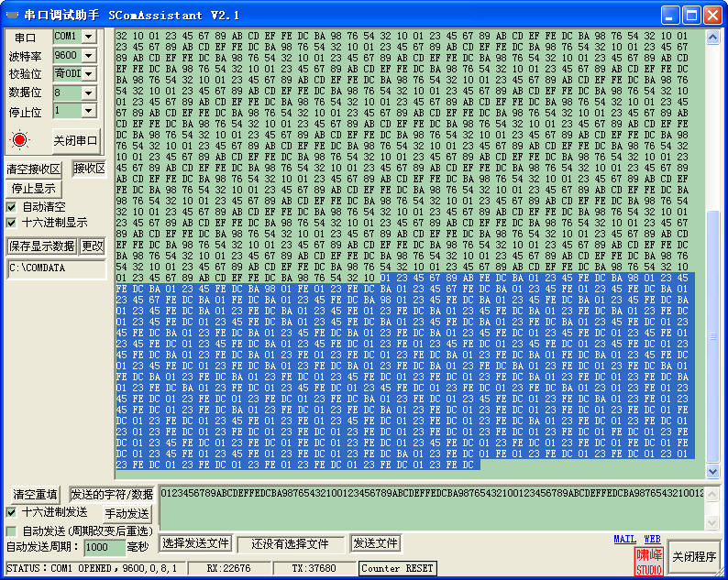Click the 还没有选择文件 file status field
728x580 pixels.
pyautogui.click(x=290, y=544)
